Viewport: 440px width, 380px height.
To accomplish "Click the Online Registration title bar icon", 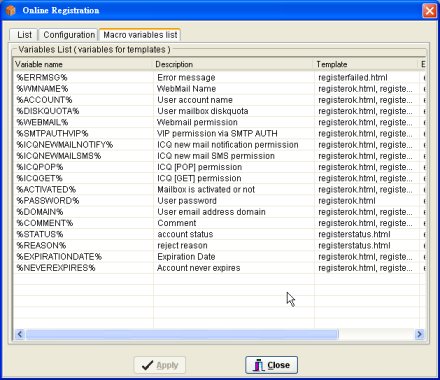I will (11, 10).
